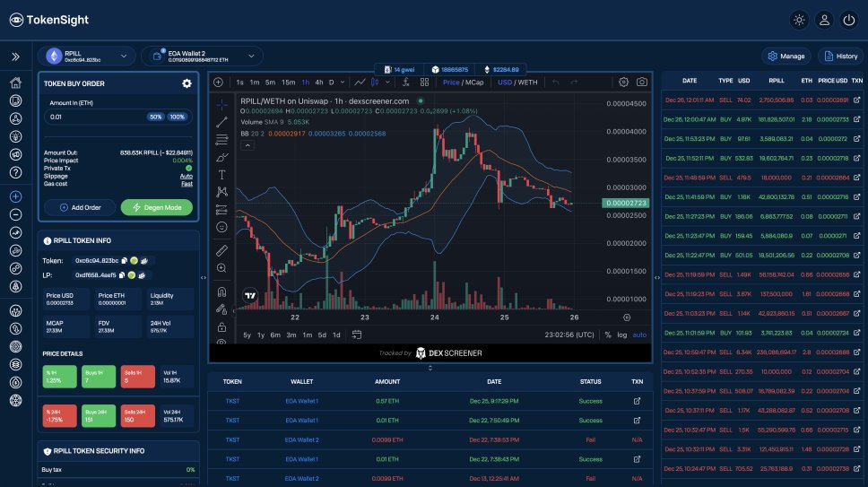The image size is (868, 487).
Task: Select the ruler measure tool
Action: pyautogui.click(x=221, y=251)
